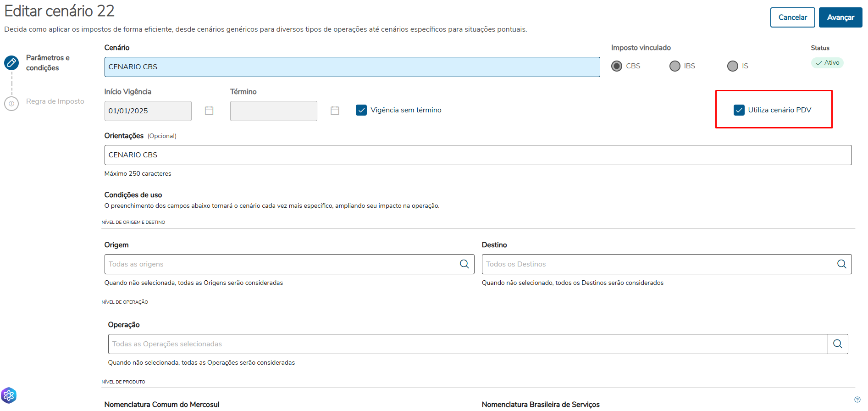
Task: Uncheck the Utiliza cenário PDV checkbox
Action: pos(739,110)
